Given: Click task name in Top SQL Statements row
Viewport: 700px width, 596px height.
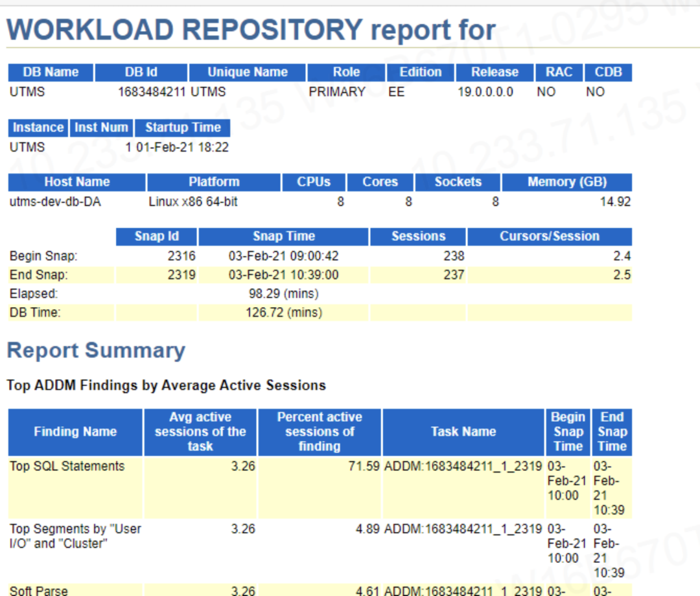Looking at the screenshot, I should (463, 466).
